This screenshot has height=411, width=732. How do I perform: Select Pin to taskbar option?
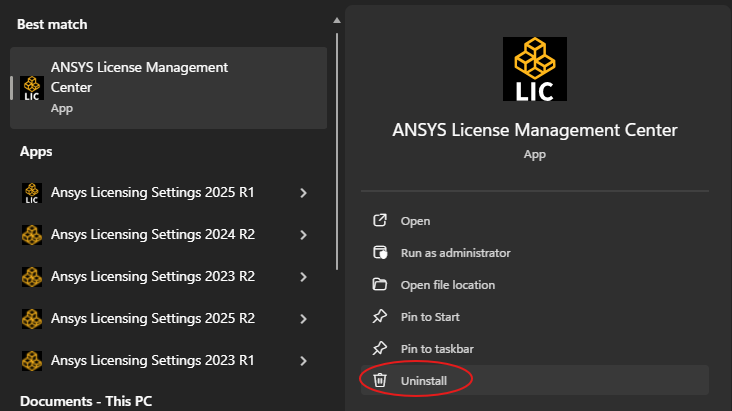click(437, 349)
